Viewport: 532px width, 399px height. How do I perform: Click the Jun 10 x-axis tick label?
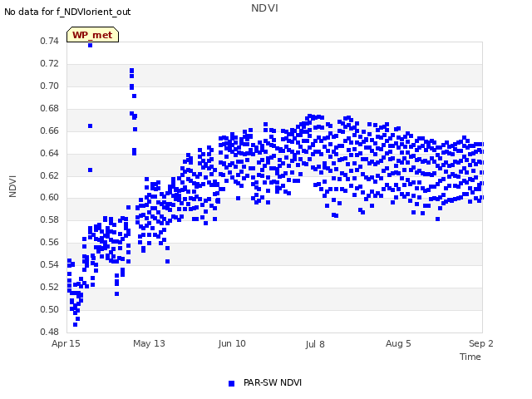pyautogui.click(x=232, y=343)
